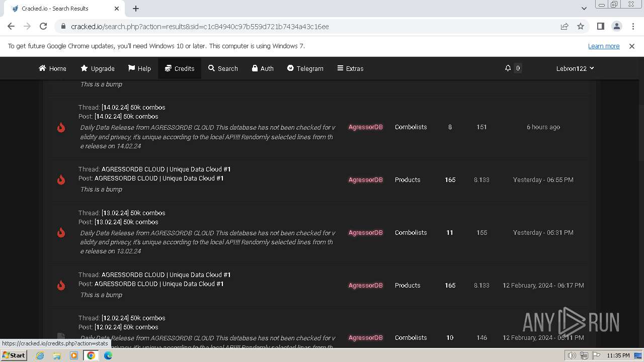Click AgressorDB author in [13.02.24] row
The height and width of the screenshot is (362, 644).
pyautogui.click(x=366, y=232)
